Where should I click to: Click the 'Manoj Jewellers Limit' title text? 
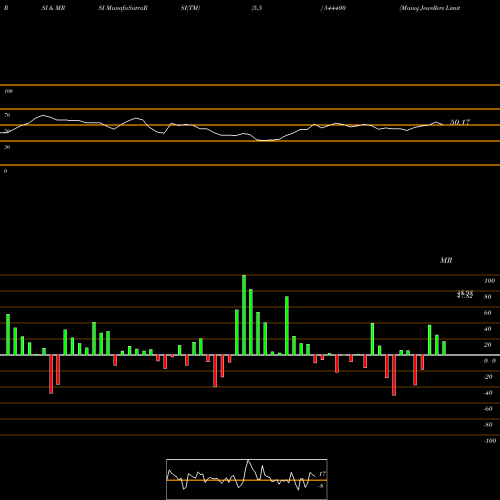(x=430, y=8)
